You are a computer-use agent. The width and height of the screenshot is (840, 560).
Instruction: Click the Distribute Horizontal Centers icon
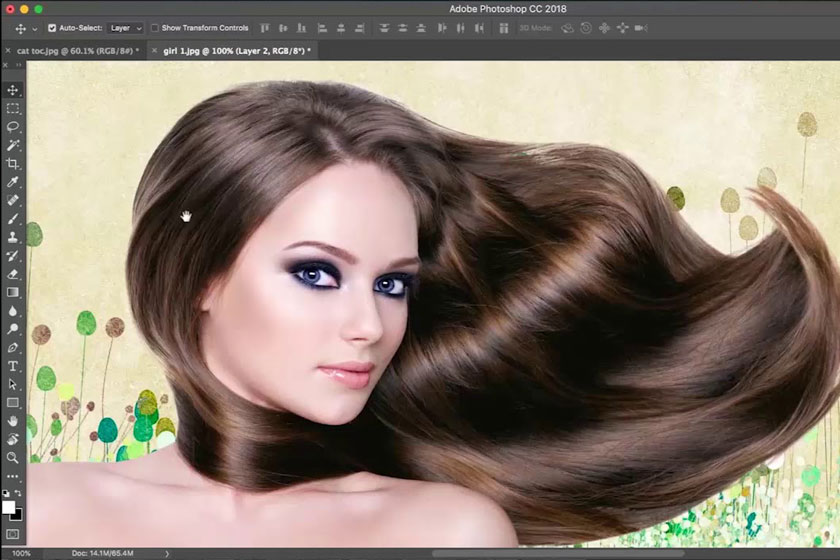click(460, 28)
